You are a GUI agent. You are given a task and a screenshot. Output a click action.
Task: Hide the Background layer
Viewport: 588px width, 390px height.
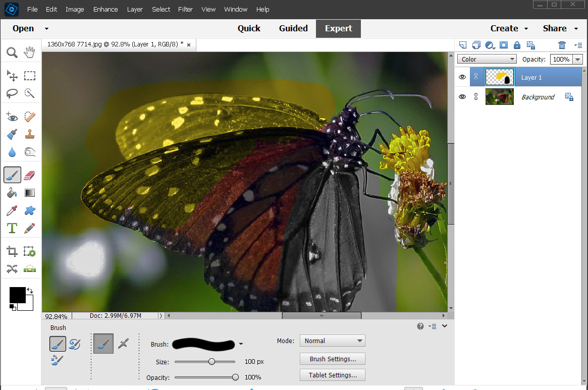pyautogui.click(x=462, y=97)
